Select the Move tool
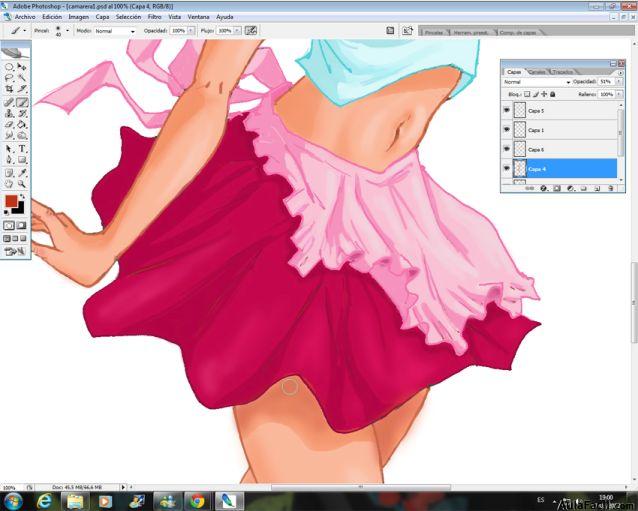 pos(22,67)
